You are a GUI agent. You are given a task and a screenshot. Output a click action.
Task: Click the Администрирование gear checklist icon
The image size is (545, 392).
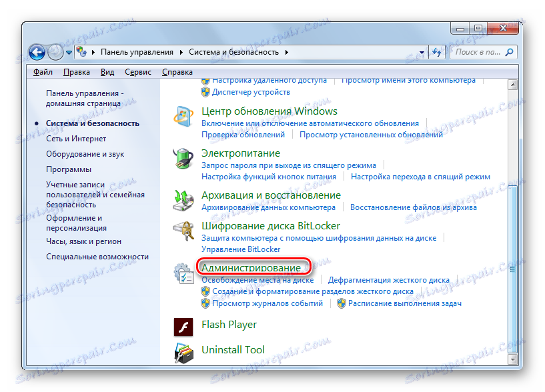[x=183, y=273]
